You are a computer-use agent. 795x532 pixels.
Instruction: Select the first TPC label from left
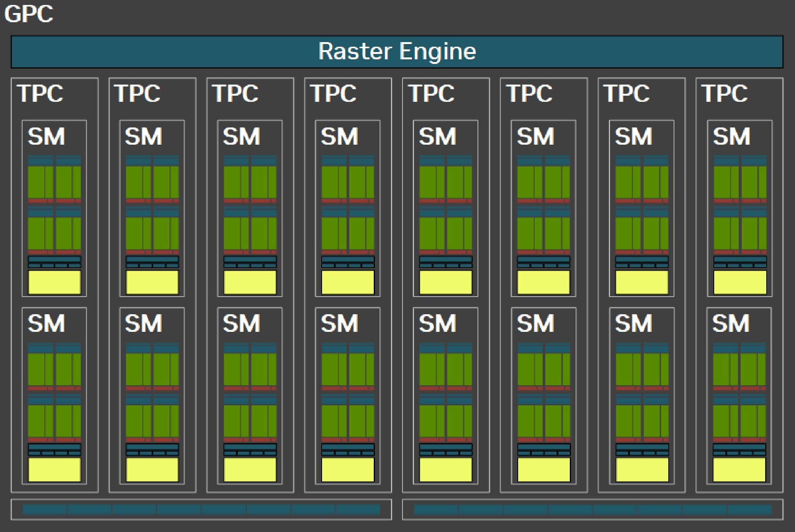[x=40, y=93]
